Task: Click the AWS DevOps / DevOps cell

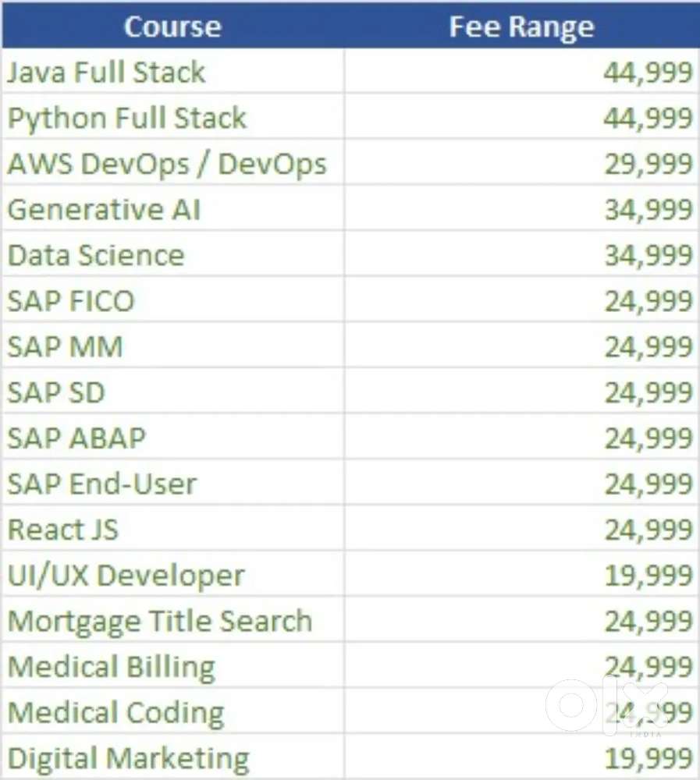Action: tap(167, 164)
